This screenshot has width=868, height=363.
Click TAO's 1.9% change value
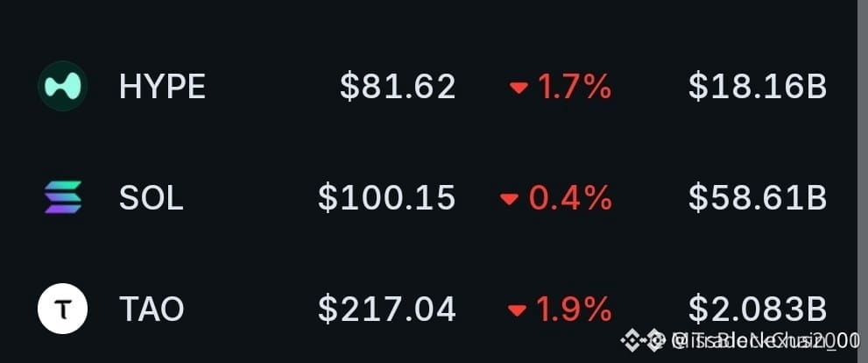pyautogui.click(x=574, y=309)
